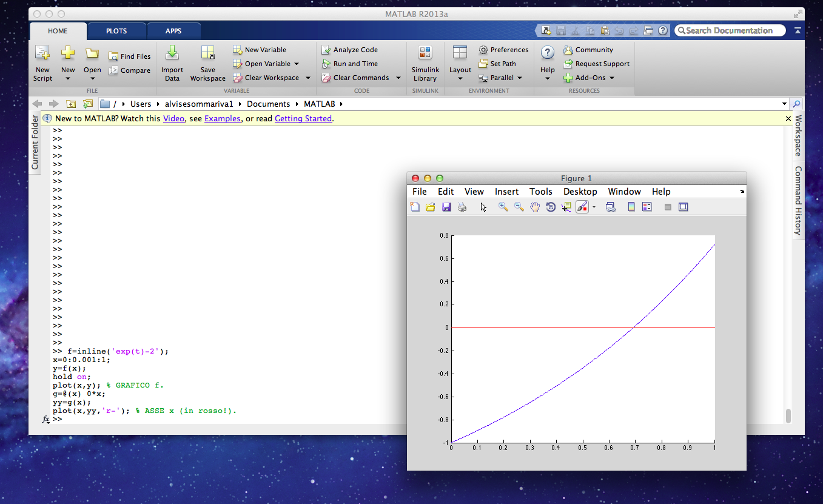The height and width of the screenshot is (504, 823).
Task: Click the Insert Colorbar icon
Action: point(631,207)
